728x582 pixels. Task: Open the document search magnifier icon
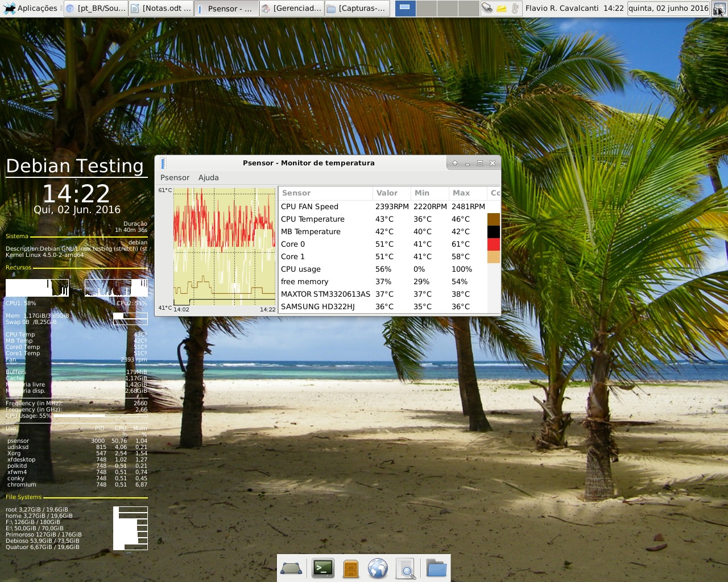point(406,568)
